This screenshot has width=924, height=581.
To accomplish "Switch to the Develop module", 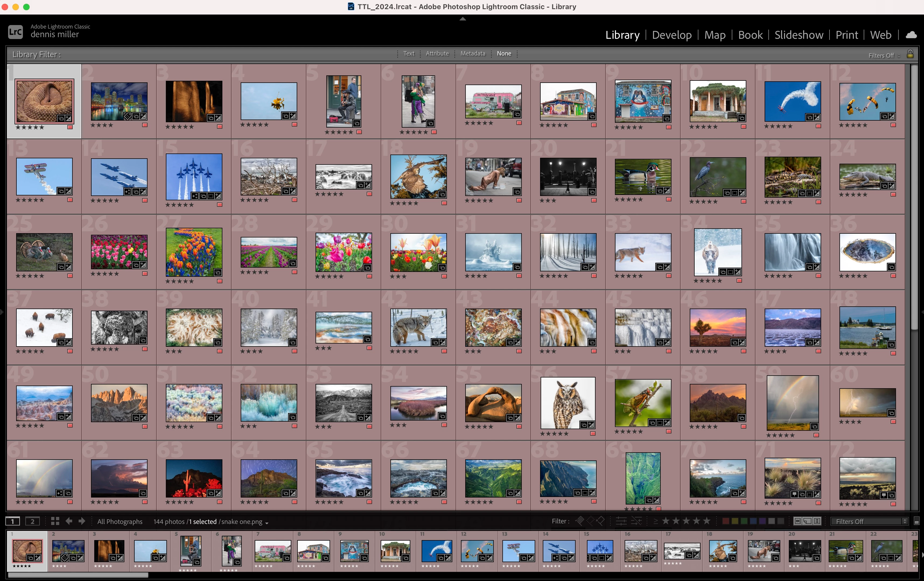I will (671, 35).
